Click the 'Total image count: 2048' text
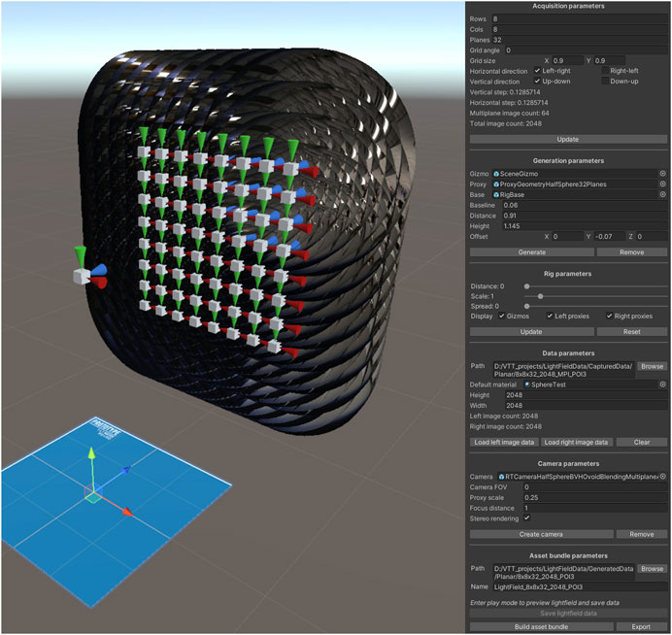This screenshot has width=672, height=635. click(506, 123)
